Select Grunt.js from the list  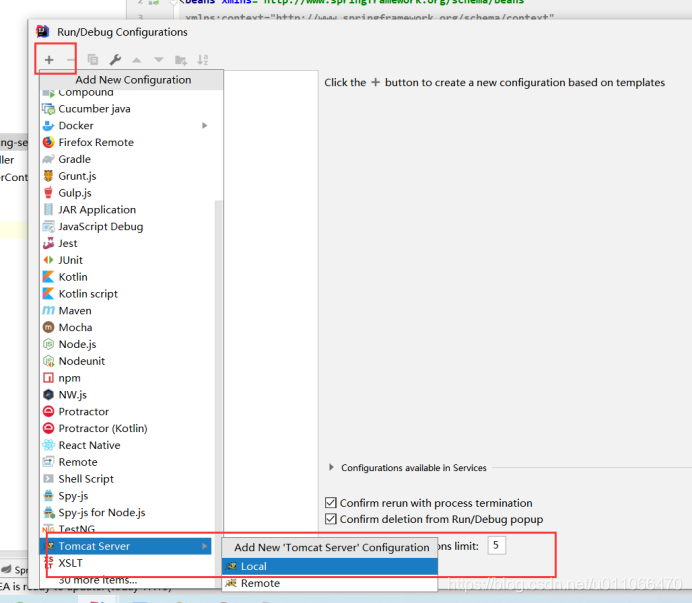pyautogui.click(x=127, y=176)
